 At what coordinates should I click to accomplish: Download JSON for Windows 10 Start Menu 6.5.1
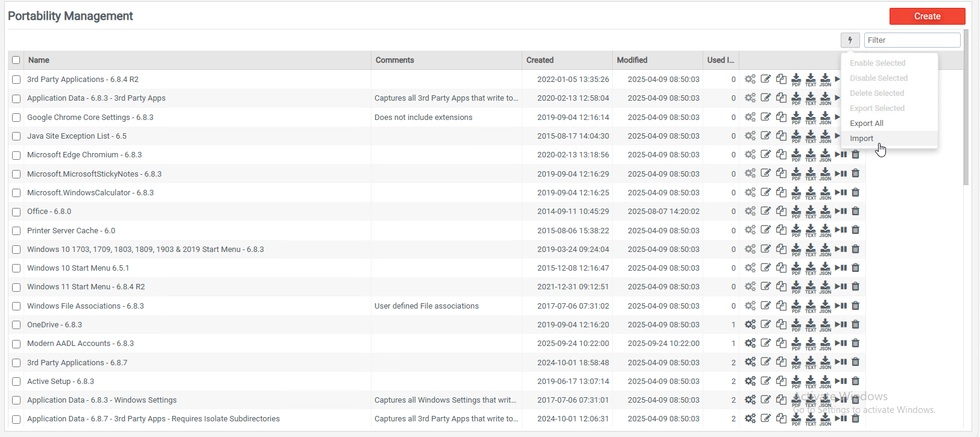click(825, 268)
